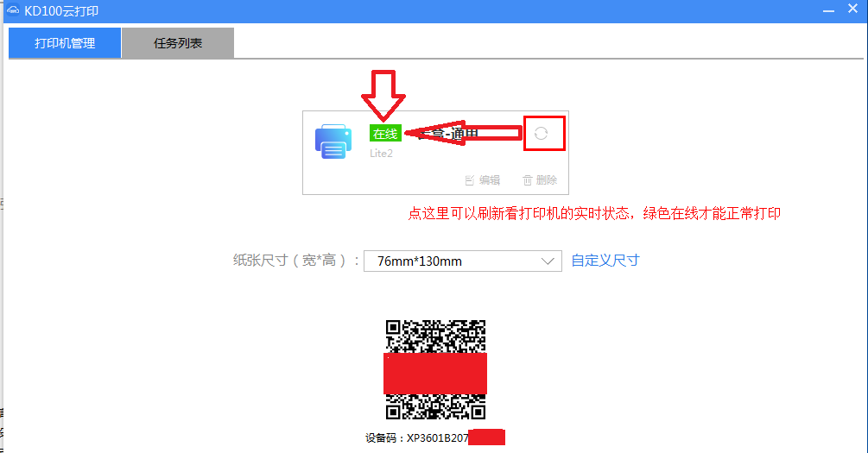Click the 自定义尺寸 link
The width and height of the screenshot is (868, 453).
point(605,261)
